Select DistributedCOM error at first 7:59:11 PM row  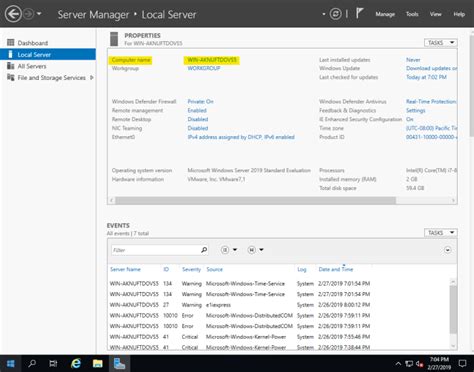pyautogui.click(x=279, y=316)
